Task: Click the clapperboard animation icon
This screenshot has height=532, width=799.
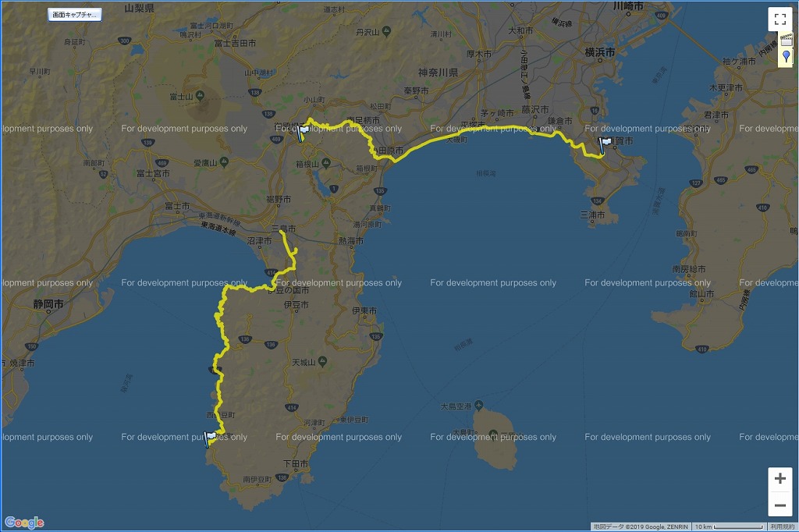Action: point(787,41)
